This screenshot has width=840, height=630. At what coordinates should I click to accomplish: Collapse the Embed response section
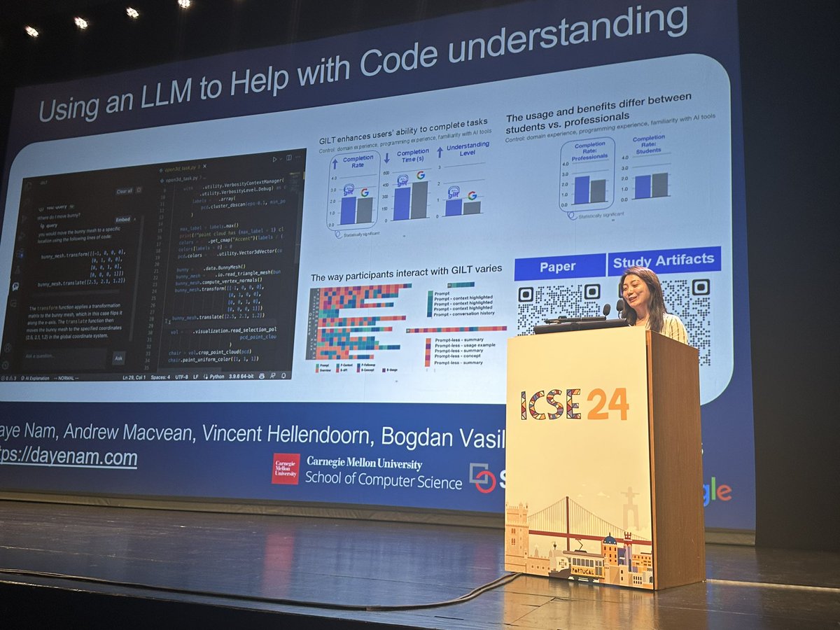click(134, 219)
